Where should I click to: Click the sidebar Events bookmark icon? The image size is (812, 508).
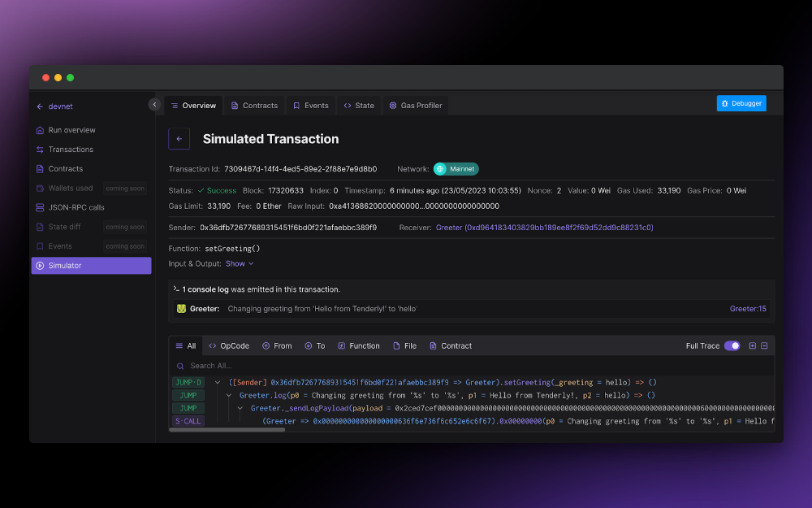point(40,246)
